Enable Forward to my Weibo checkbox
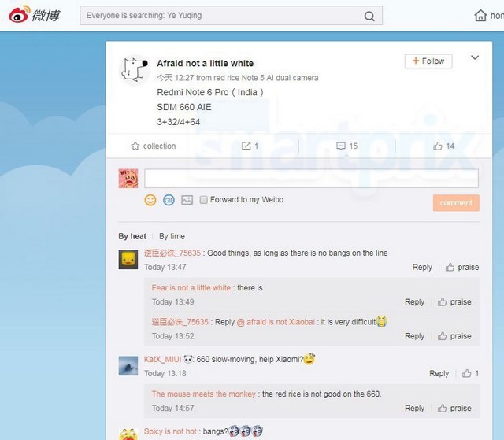The height and width of the screenshot is (440, 504). point(203,200)
